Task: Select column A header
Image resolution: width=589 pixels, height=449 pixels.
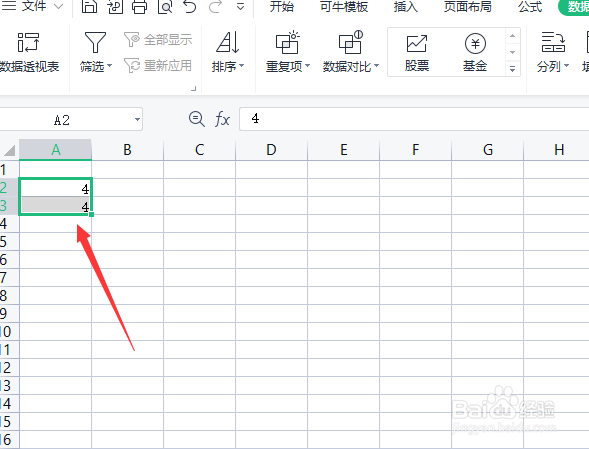Action: 56,150
